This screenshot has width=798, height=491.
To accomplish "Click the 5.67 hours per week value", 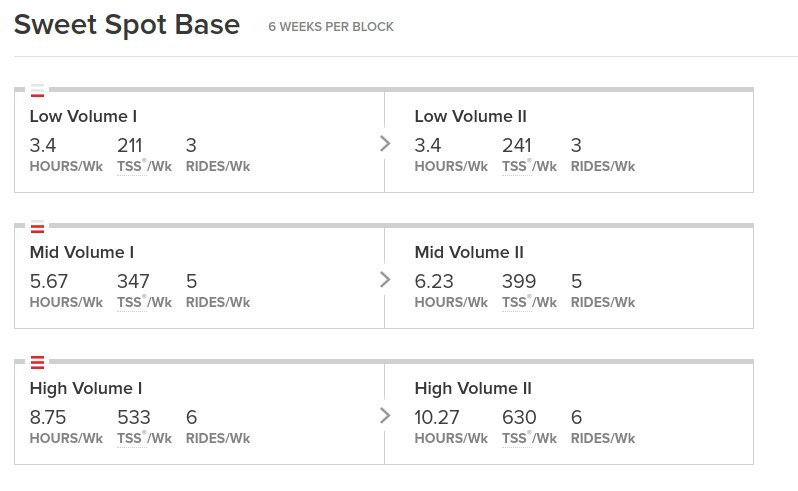I will tap(48, 281).
